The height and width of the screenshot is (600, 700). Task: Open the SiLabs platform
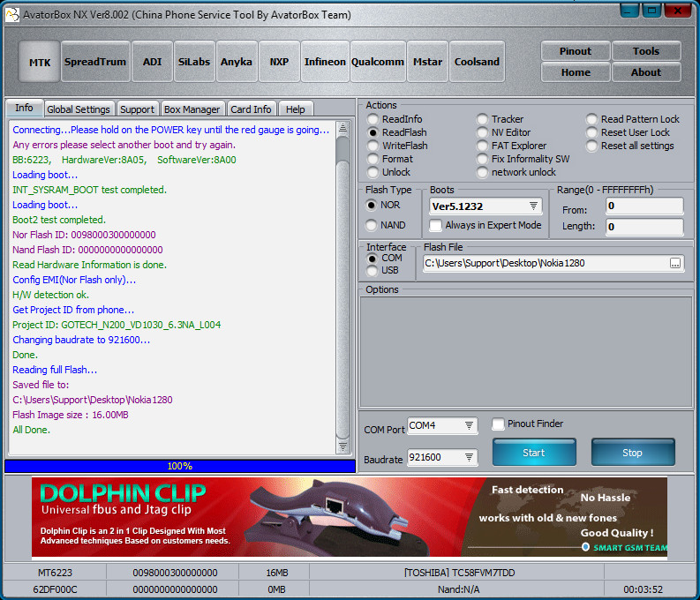(x=194, y=62)
